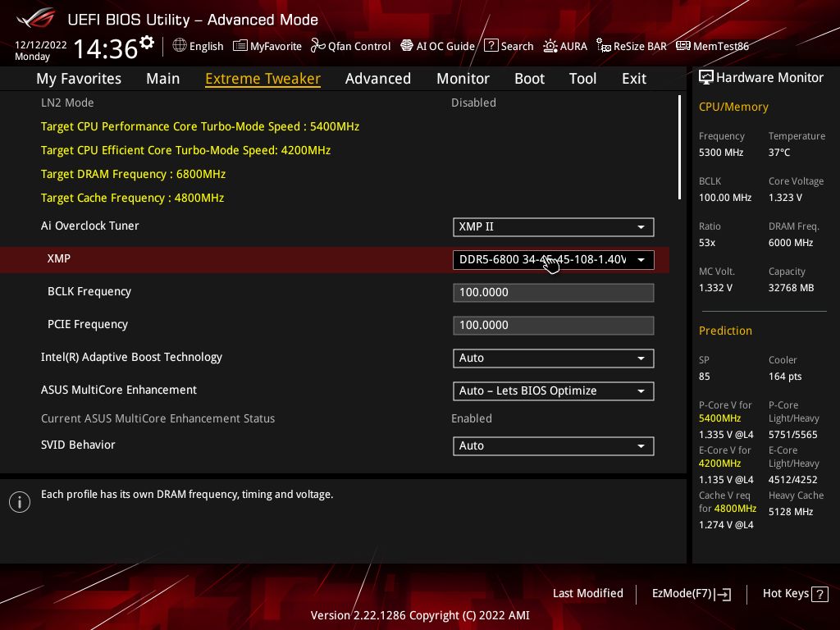The width and height of the screenshot is (840, 630).
Task: Switch to the Monitor tab
Action: [463, 78]
